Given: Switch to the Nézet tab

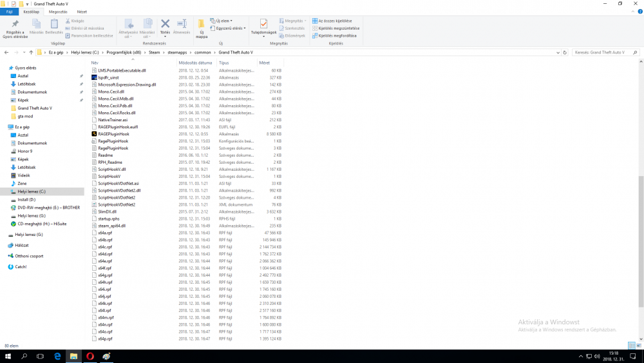Looking at the screenshot, I should pyautogui.click(x=82, y=12).
